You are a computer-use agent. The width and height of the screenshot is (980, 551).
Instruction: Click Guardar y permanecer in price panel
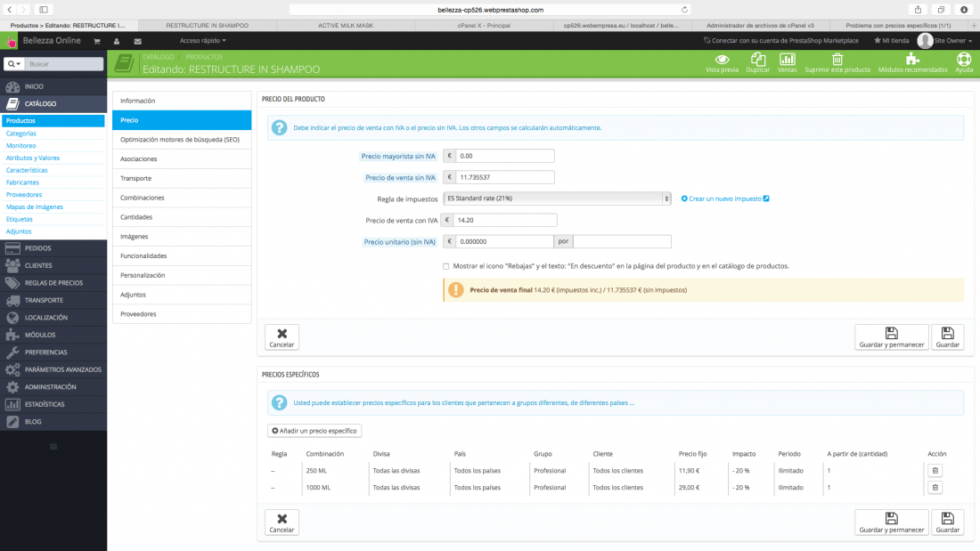tap(891, 337)
